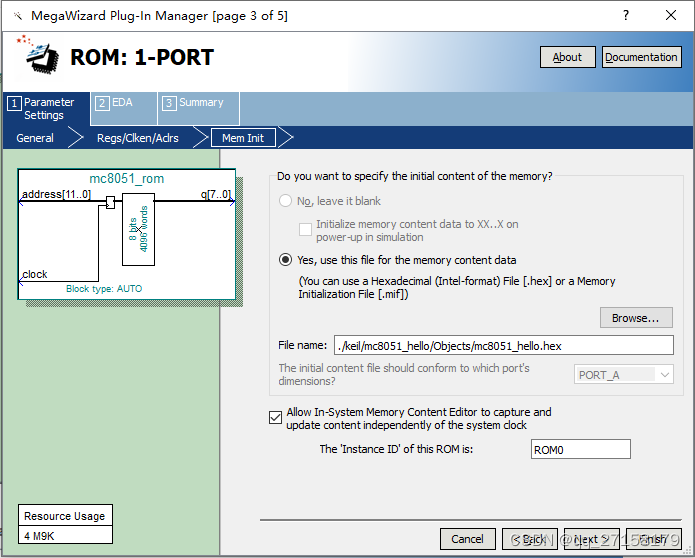Click the Instance ID field ROM0
The width and height of the screenshot is (695, 558).
581,449
